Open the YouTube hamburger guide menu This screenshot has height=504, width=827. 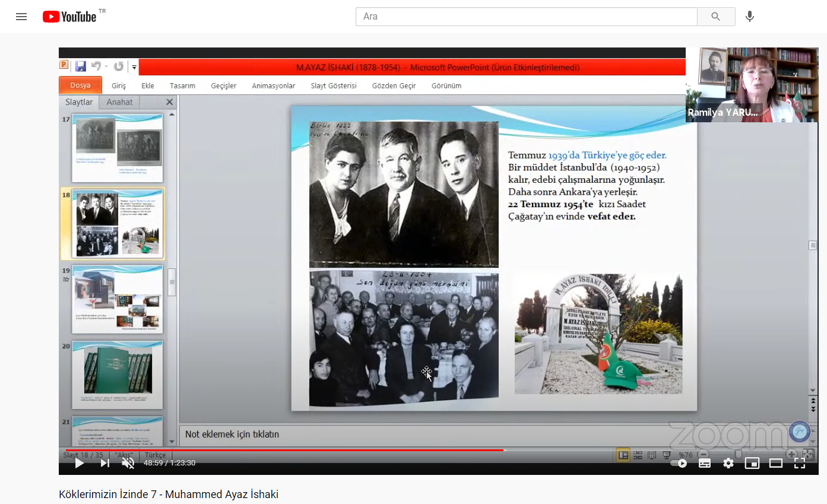pos(21,17)
